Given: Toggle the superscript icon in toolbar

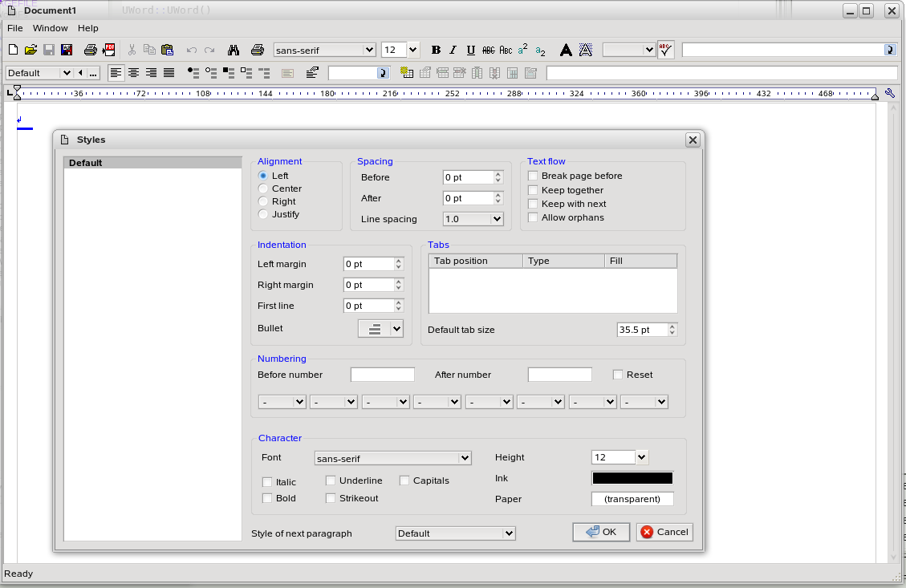Looking at the screenshot, I should coord(522,50).
